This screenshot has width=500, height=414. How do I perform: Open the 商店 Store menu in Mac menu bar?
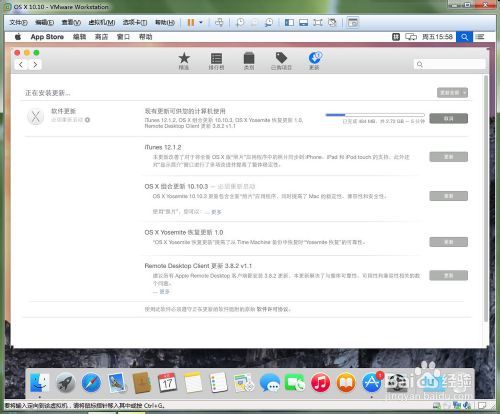[101, 37]
